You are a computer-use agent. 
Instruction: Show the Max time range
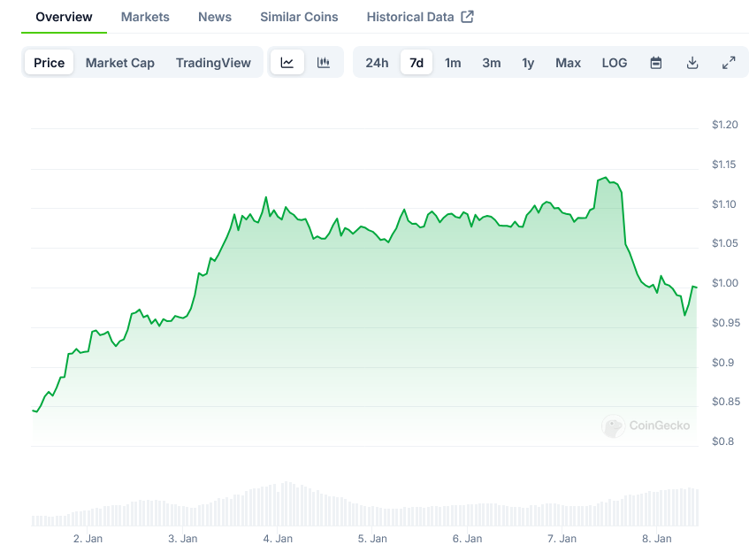click(x=568, y=63)
